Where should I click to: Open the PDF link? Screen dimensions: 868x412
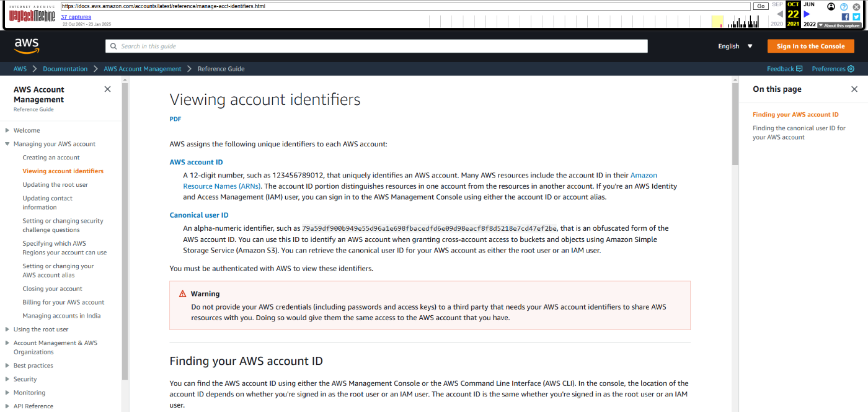175,119
